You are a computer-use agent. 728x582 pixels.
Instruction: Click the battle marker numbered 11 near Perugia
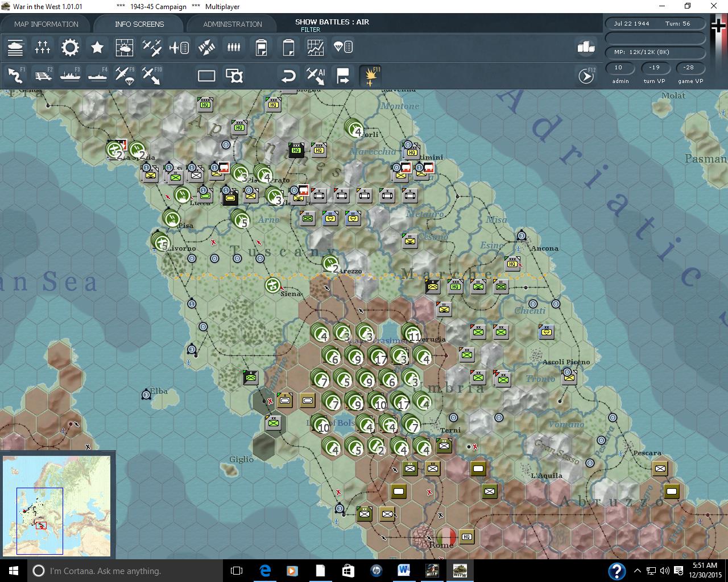tap(411, 333)
